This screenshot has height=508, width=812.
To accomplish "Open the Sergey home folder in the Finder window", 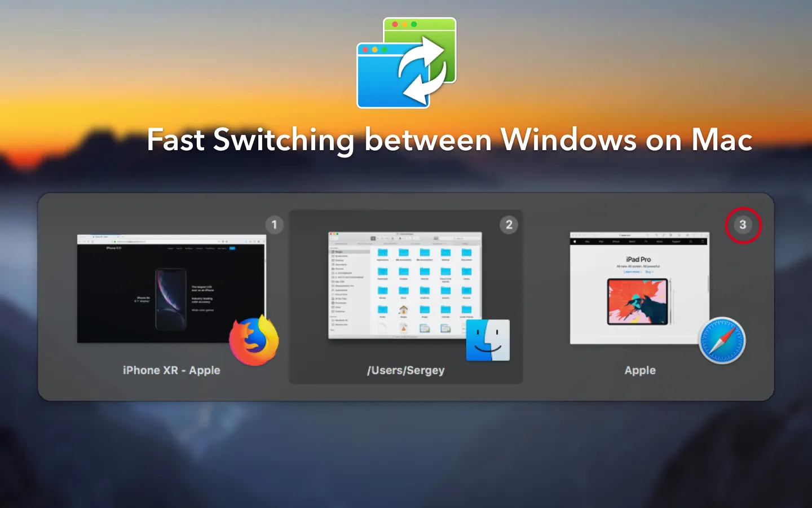I will (x=404, y=309).
